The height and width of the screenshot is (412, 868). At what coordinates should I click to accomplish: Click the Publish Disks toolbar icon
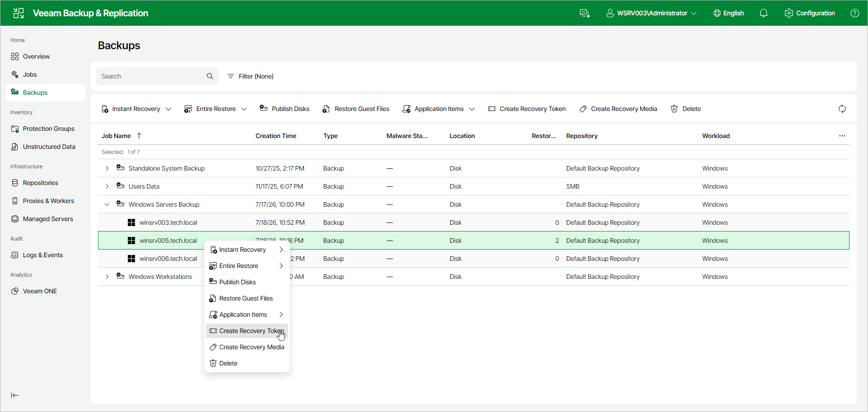point(264,108)
